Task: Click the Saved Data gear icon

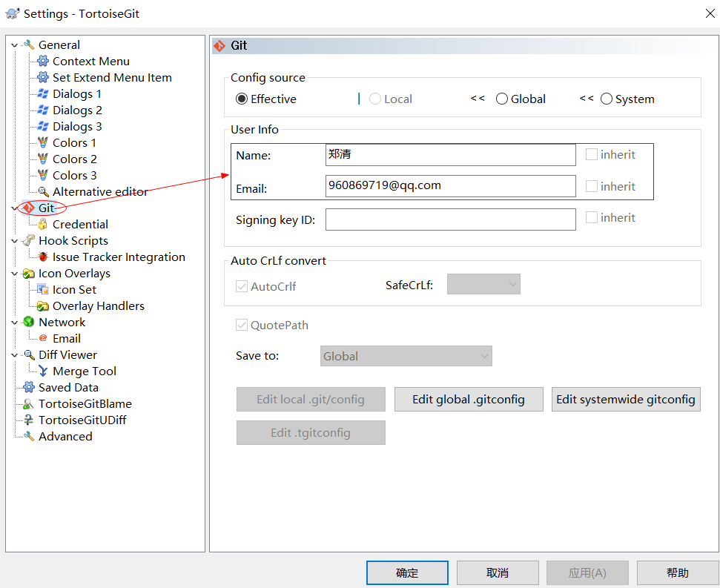Action: pyautogui.click(x=29, y=387)
